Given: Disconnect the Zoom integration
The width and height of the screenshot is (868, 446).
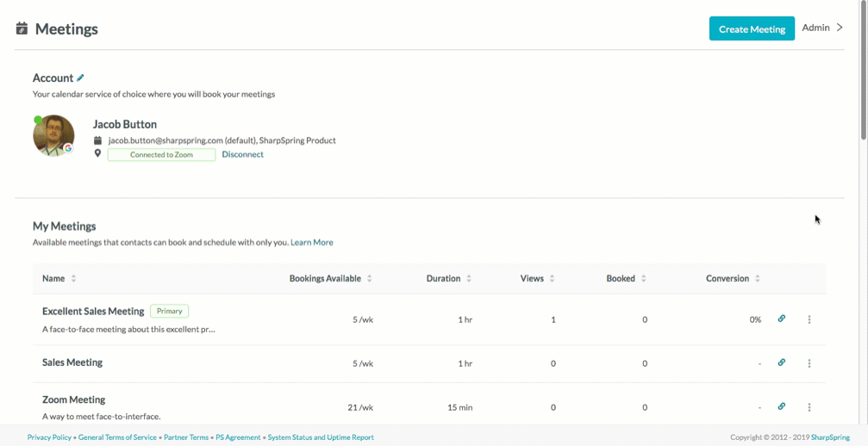Looking at the screenshot, I should click(x=242, y=155).
